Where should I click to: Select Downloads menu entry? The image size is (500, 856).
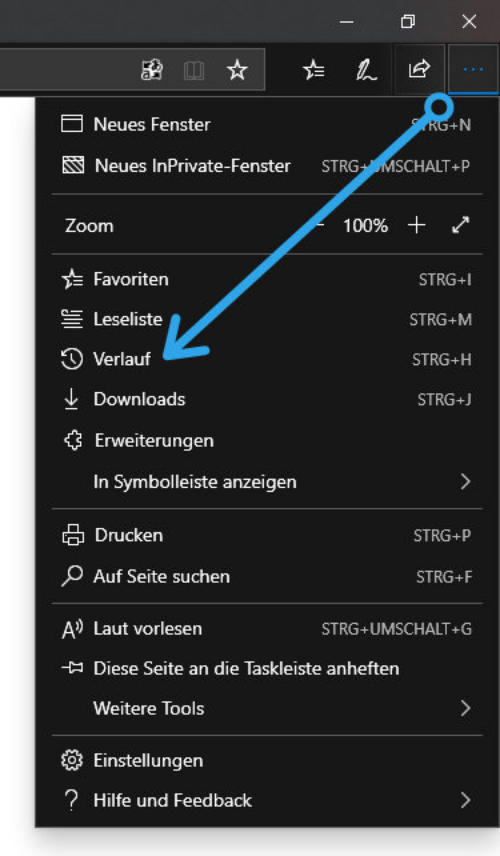(267, 400)
